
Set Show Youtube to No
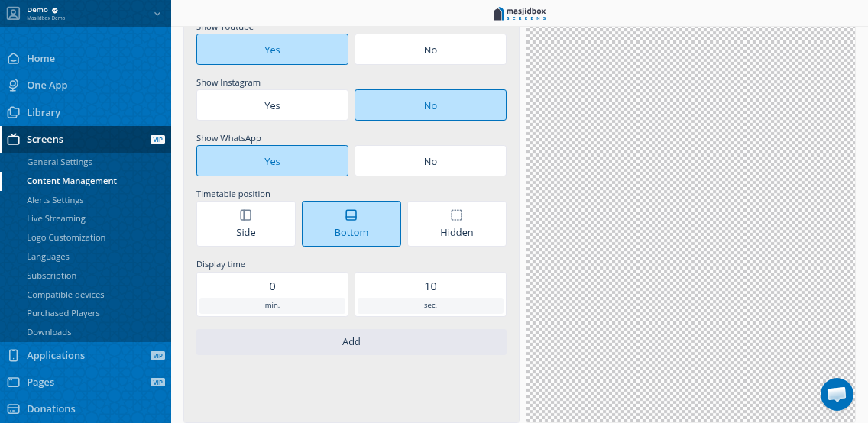[430, 50]
